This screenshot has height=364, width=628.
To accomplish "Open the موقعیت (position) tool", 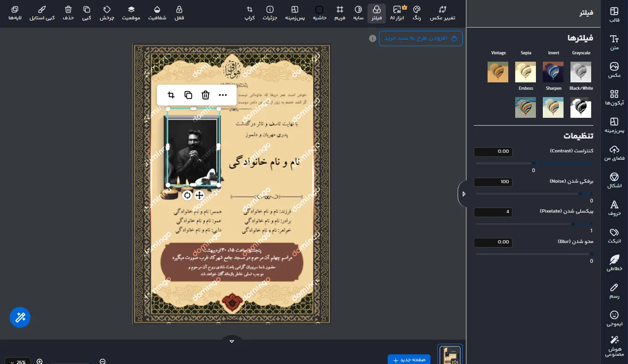I will coord(131,13).
